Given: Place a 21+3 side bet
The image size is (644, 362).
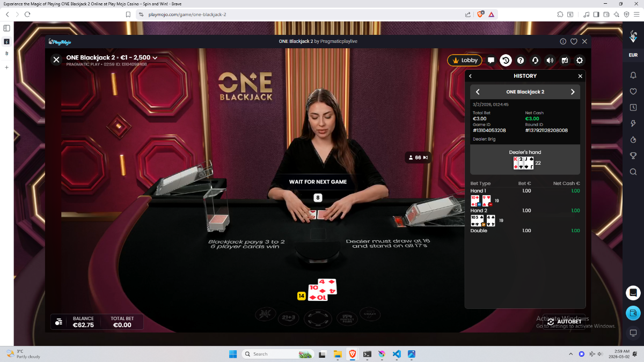Looking at the screenshot, I should [289, 318].
